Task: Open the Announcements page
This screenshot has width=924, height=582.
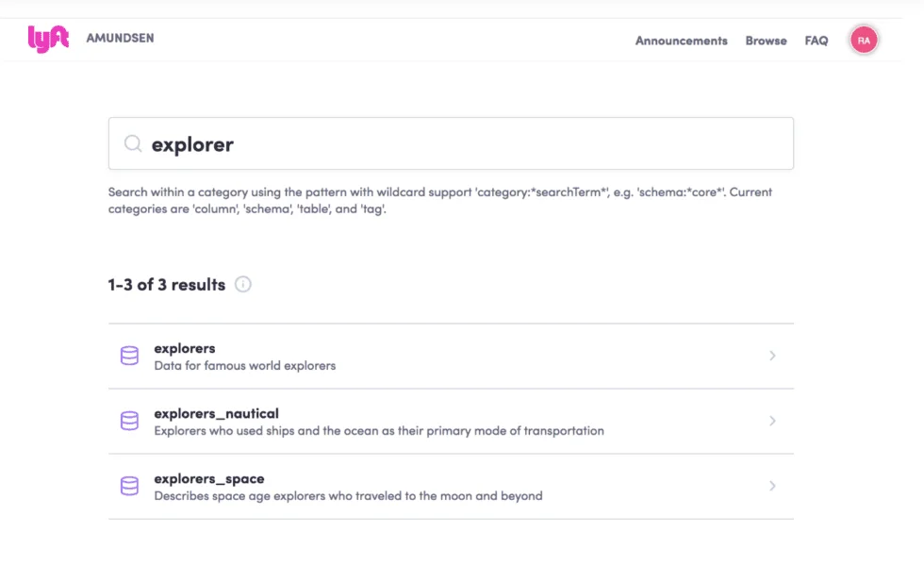Action: point(681,41)
